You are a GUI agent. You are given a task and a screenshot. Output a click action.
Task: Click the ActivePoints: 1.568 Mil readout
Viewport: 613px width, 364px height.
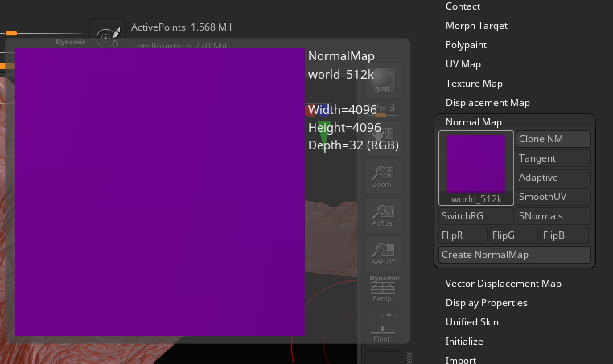tap(181, 27)
